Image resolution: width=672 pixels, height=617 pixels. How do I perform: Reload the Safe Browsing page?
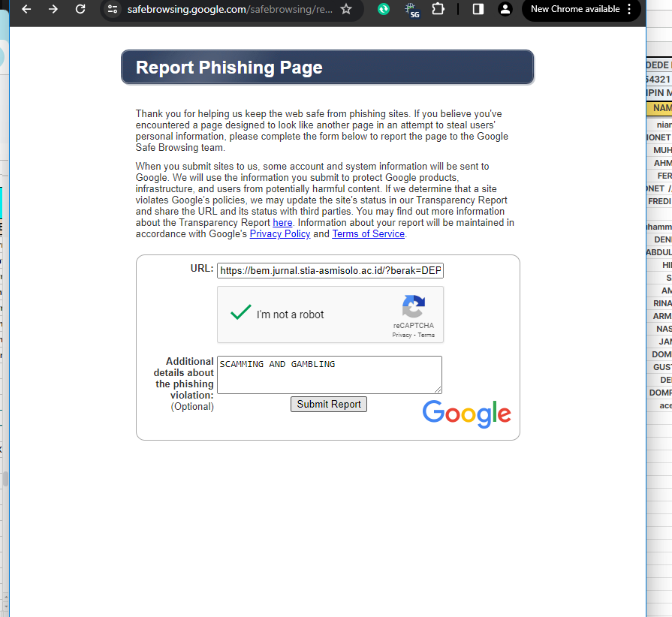tap(80, 9)
